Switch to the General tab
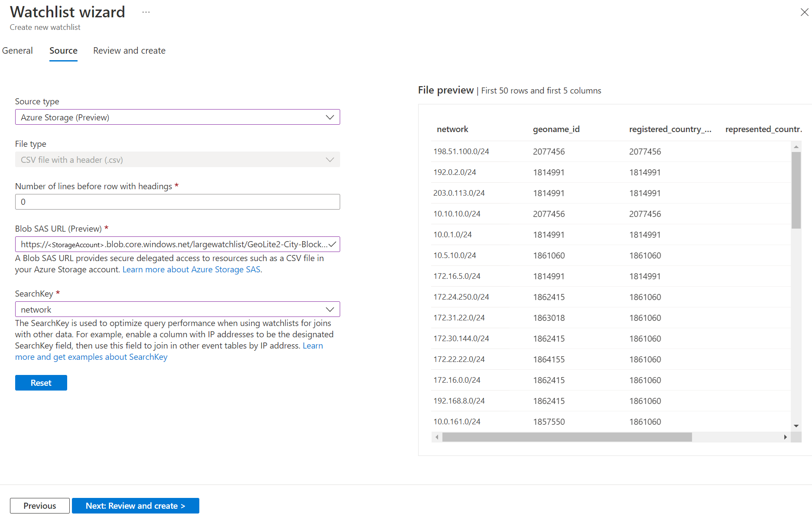The height and width of the screenshot is (520, 812). (17, 51)
